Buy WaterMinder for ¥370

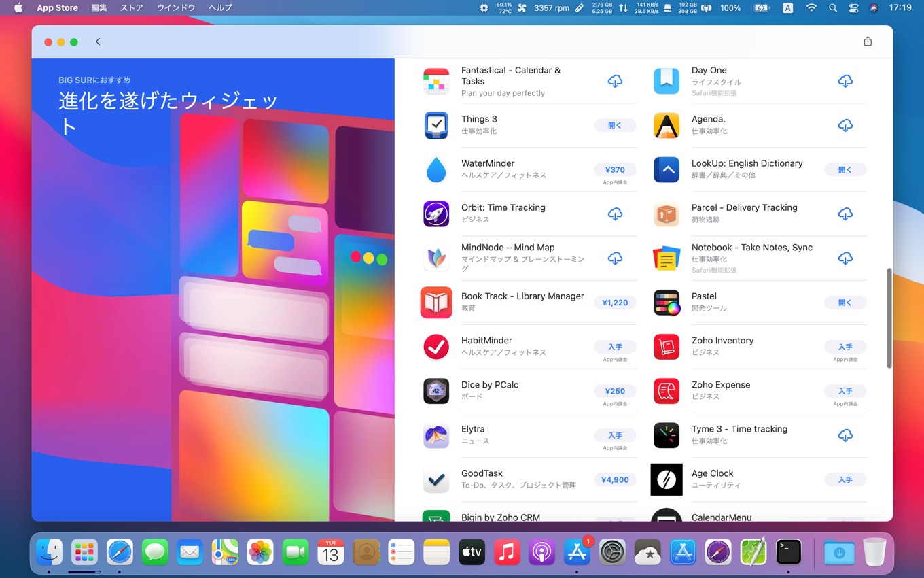point(615,169)
